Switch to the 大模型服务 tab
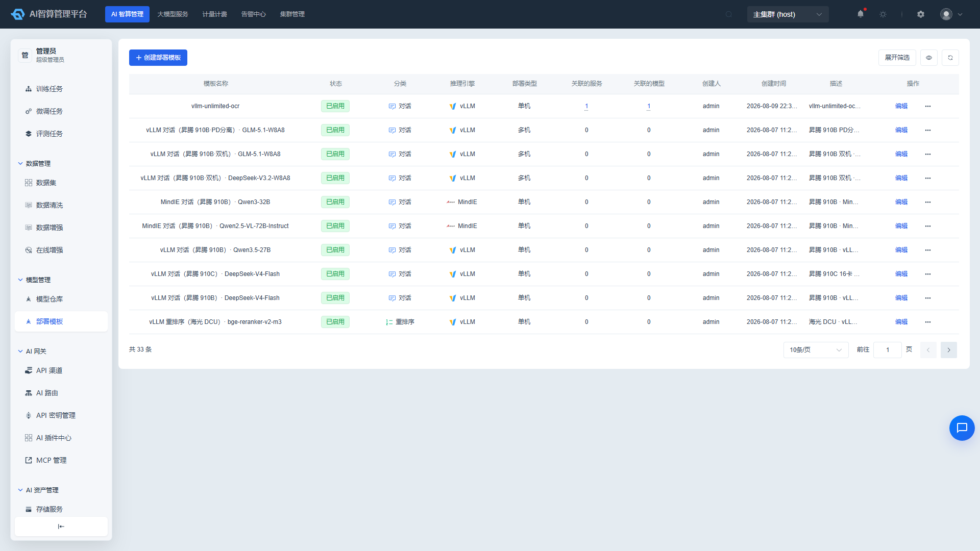The image size is (980, 551). pyautogui.click(x=173, y=14)
